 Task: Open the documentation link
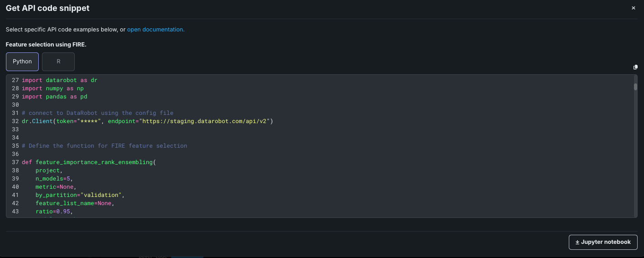pos(156,30)
